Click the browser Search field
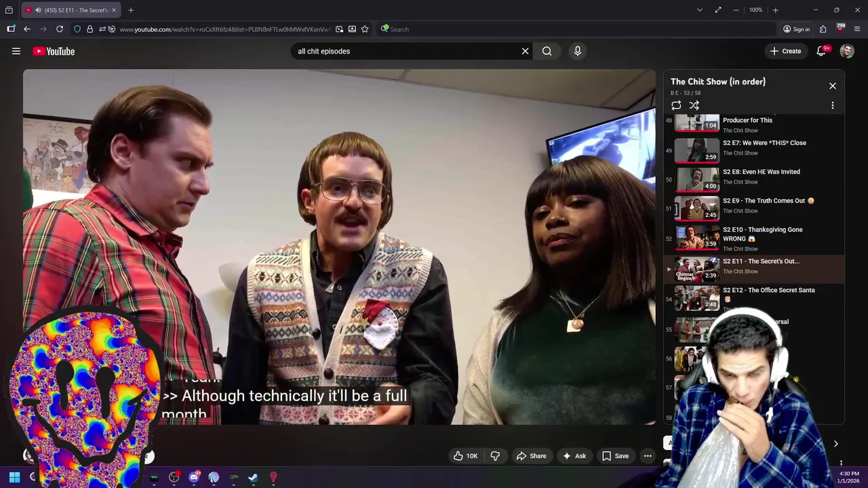The height and width of the screenshot is (488, 868). (x=576, y=29)
